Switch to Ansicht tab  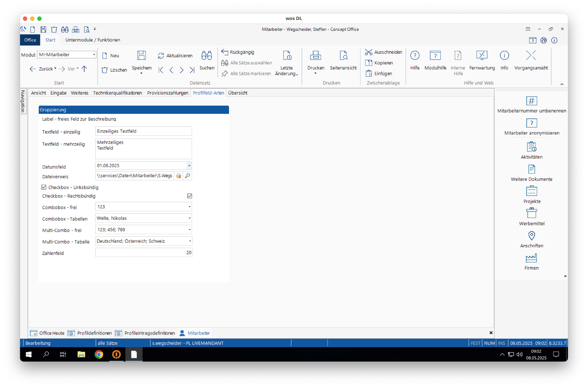[39, 93]
